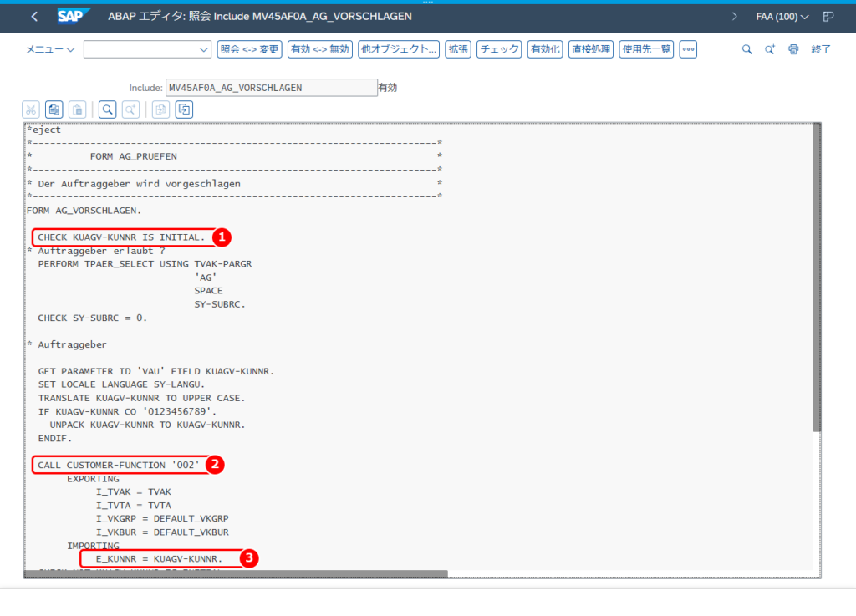The image size is (856, 616).
Task: Click the editor find magnifier icon
Action: (108, 109)
